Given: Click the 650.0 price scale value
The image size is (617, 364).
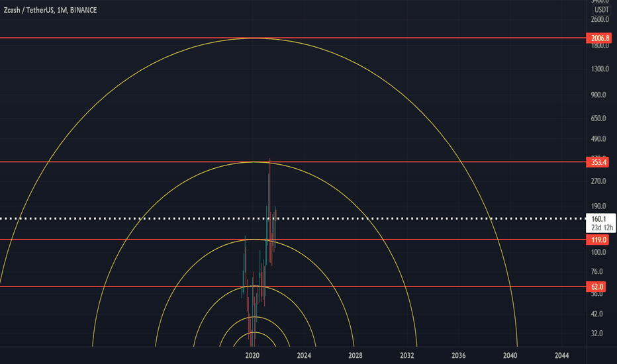Looking at the screenshot, I should [598, 118].
